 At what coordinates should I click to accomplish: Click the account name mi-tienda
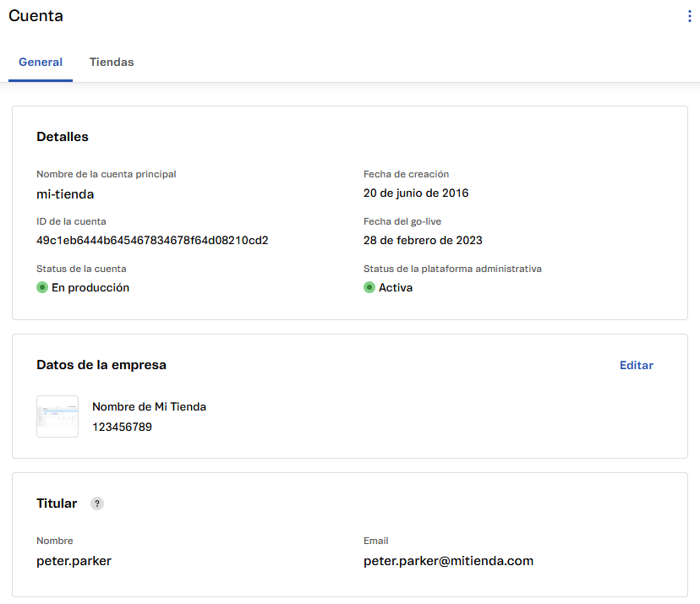click(66, 193)
